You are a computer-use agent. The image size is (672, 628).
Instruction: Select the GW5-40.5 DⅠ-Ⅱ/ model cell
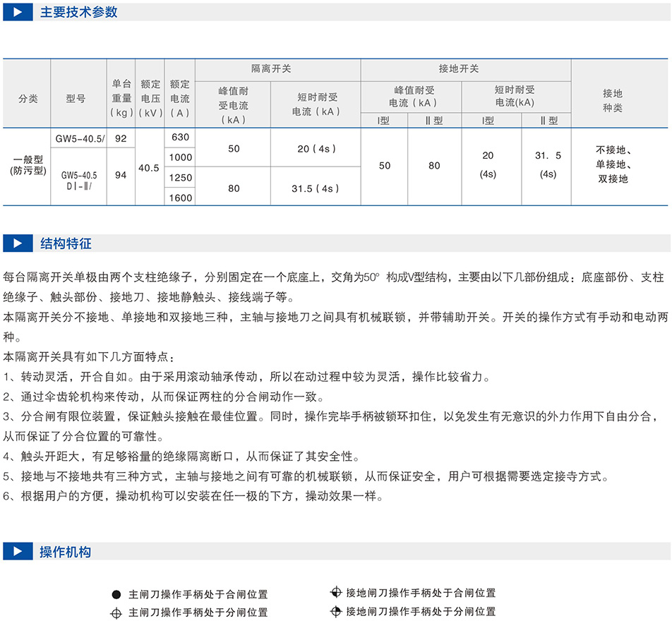pyautogui.click(x=78, y=179)
